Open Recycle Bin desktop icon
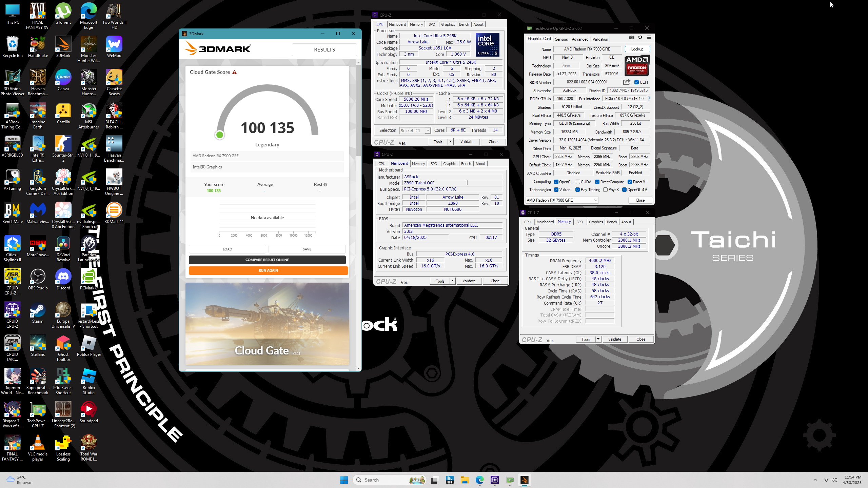 click(13, 47)
